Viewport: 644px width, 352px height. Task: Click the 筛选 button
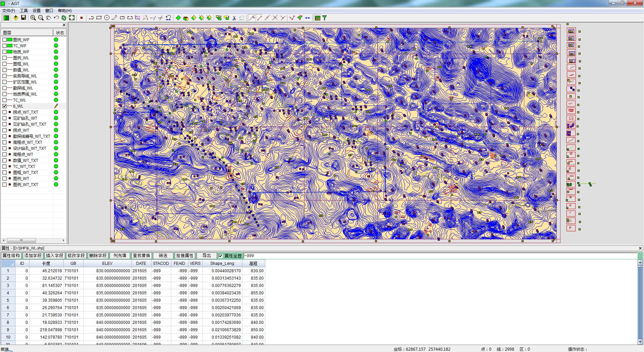tap(163, 255)
